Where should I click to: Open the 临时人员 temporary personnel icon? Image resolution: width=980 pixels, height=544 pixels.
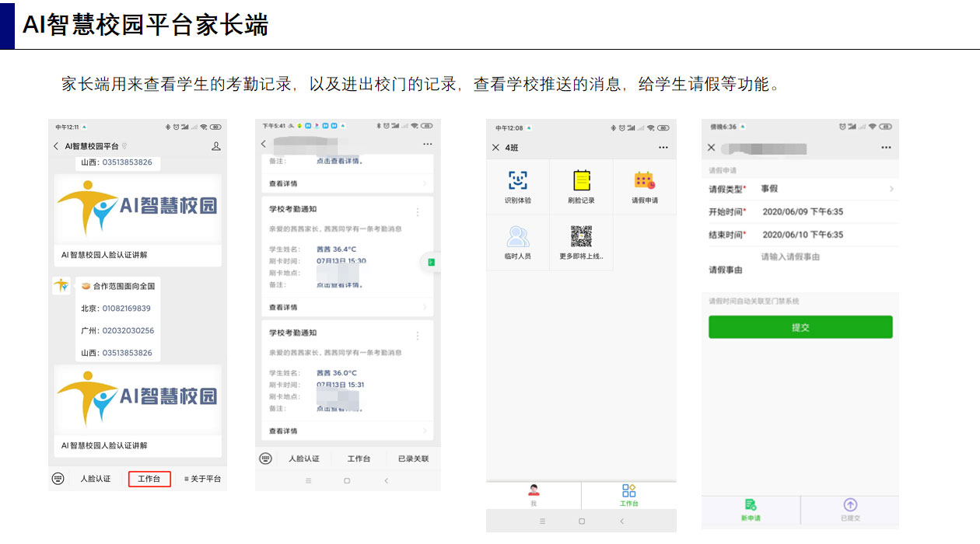[517, 242]
